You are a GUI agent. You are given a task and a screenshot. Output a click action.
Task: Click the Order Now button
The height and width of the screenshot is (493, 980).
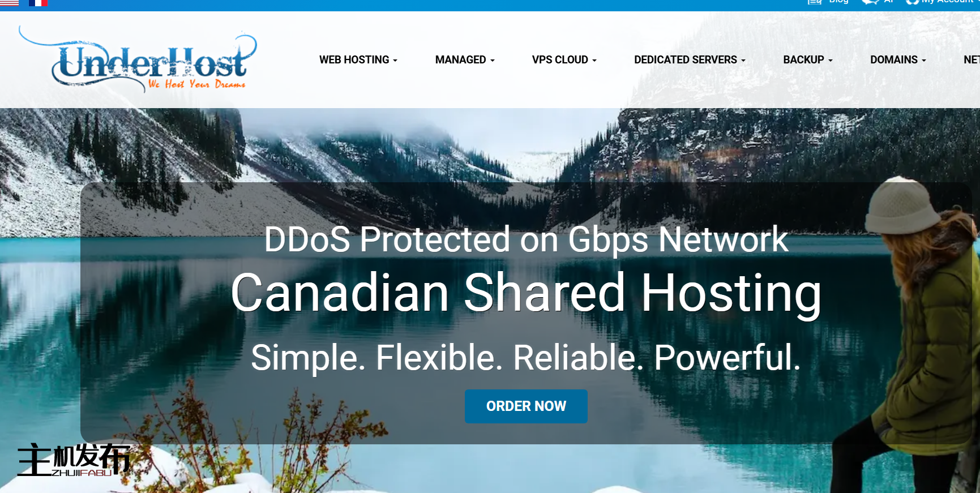[526, 406]
